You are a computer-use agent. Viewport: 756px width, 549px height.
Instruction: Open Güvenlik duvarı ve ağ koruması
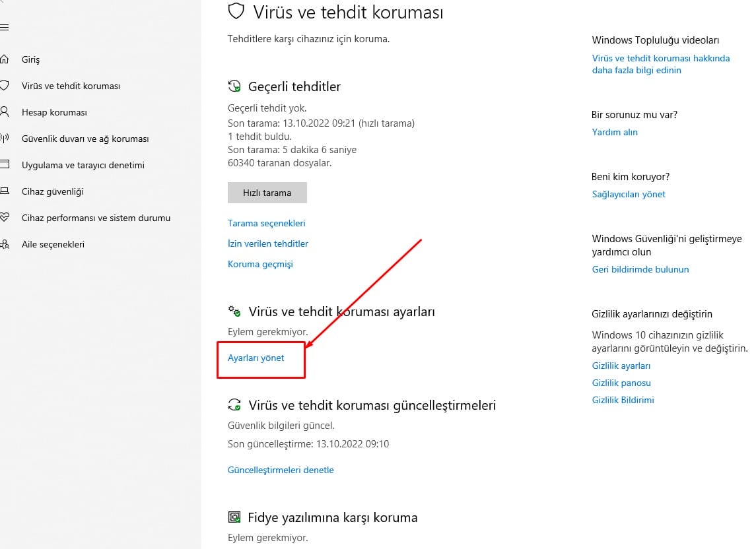(85, 139)
